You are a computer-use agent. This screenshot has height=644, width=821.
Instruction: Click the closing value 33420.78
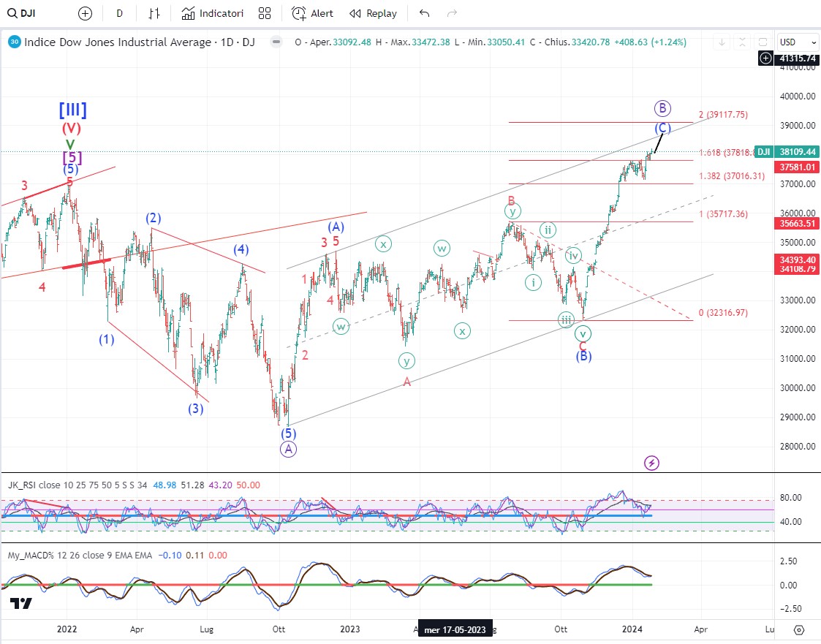pyautogui.click(x=591, y=42)
